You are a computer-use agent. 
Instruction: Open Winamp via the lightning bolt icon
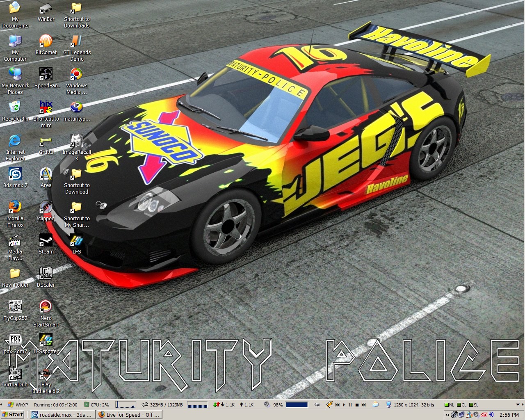point(329,405)
